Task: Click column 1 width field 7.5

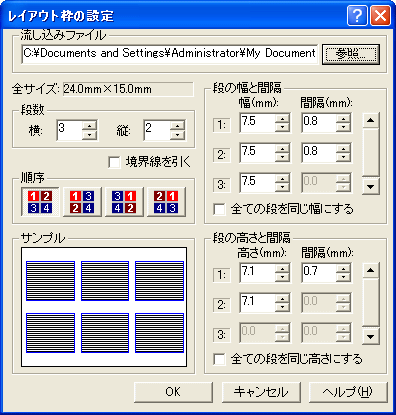Action: [x=257, y=123]
